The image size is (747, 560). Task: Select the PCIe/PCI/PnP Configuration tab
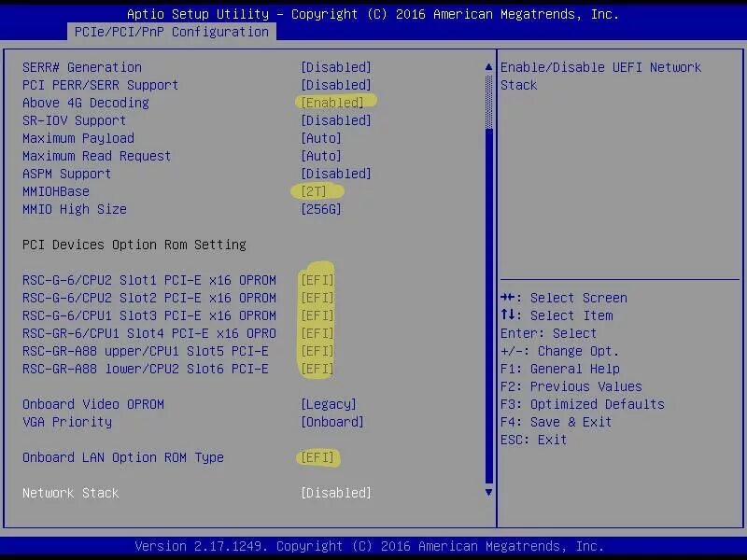point(172,32)
